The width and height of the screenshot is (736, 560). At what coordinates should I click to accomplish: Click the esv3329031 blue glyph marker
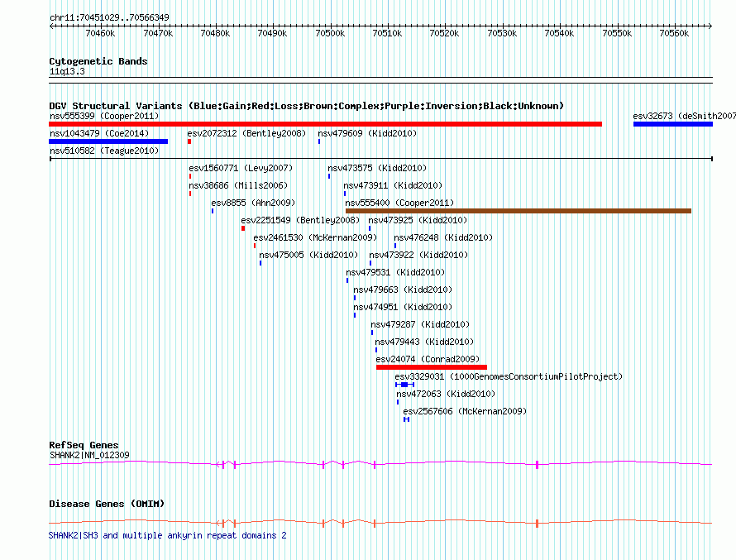coord(404,385)
